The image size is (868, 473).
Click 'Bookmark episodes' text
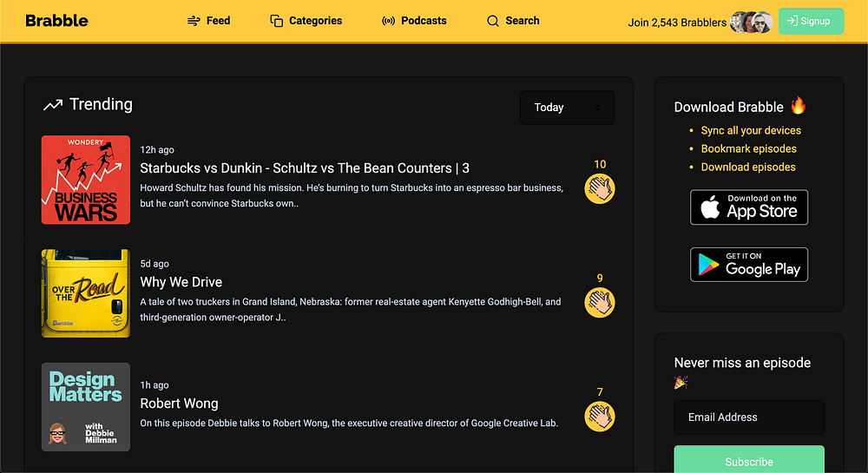[x=749, y=148]
